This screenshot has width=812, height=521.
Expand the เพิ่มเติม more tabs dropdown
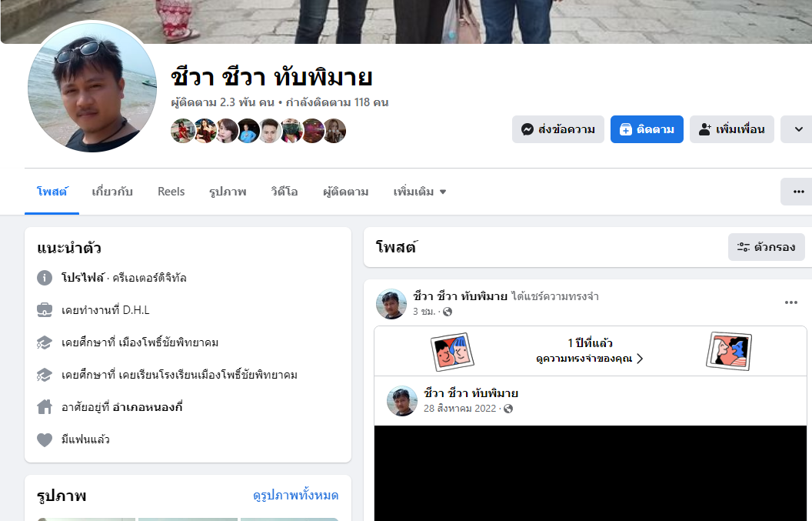[x=420, y=192]
